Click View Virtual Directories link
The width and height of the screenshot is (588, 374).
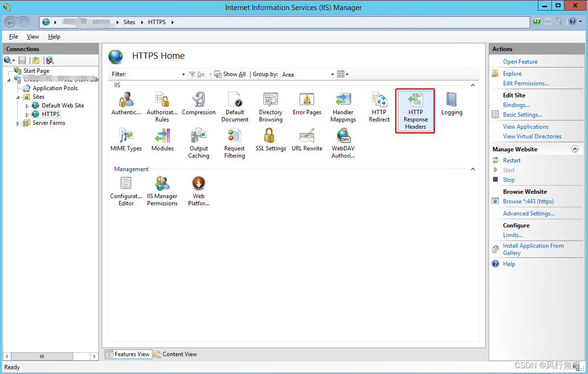(x=532, y=136)
